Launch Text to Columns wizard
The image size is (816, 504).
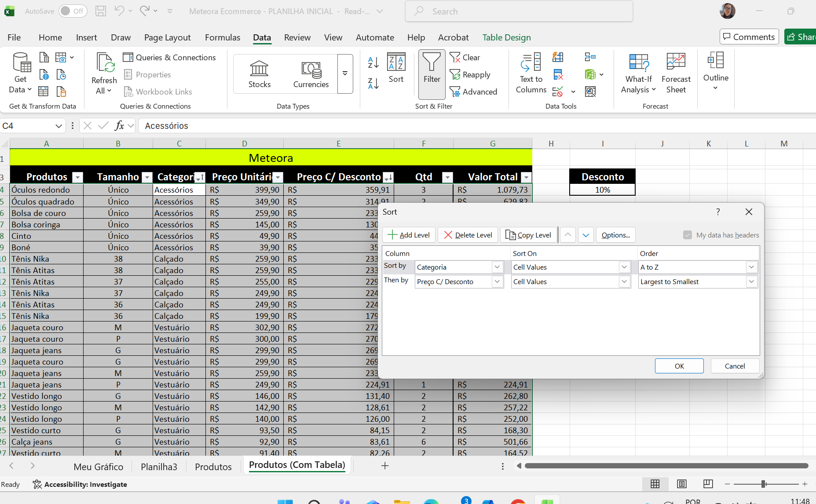pyautogui.click(x=531, y=73)
